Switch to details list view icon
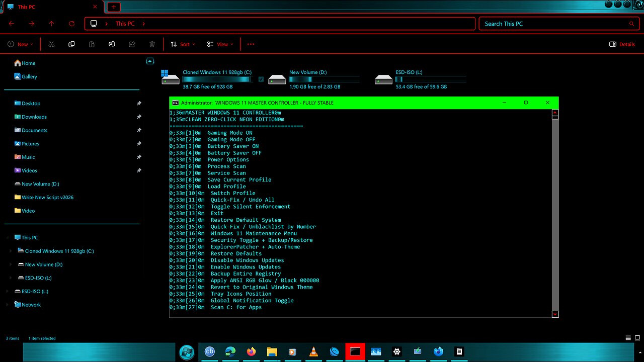This screenshot has width=644, height=362. (x=628, y=338)
